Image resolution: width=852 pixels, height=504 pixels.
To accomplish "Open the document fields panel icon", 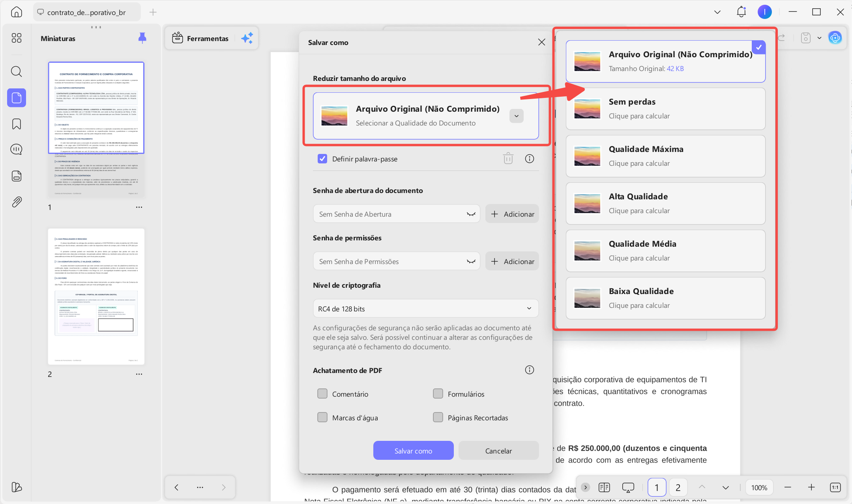I will (x=17, y=176).
